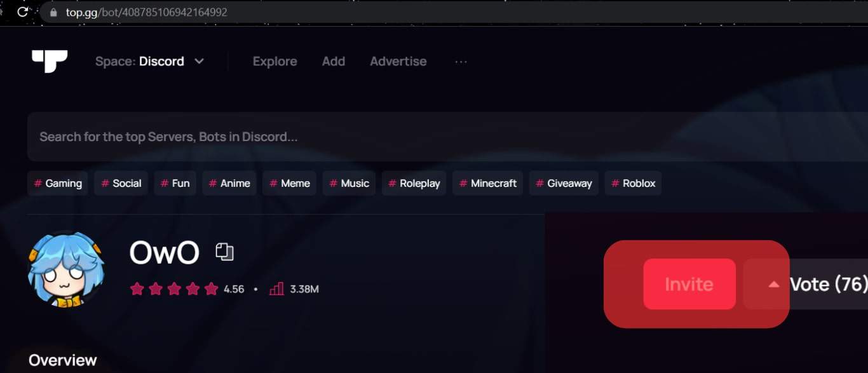
Task: Switch to the Explore section
Action: pyautogui.click(x=275, y=61)
